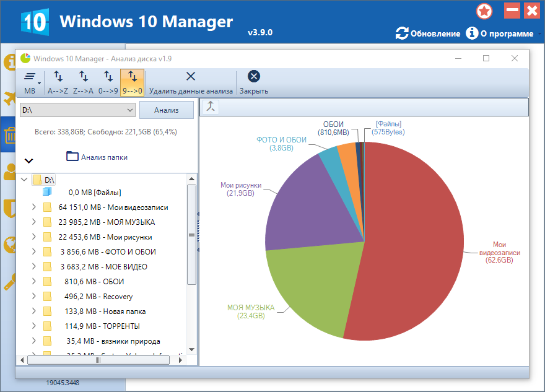Maximize the Анализ диска window
Image resolution: width=545 pixels, height=392 pixels.
[x=486, y=58]
